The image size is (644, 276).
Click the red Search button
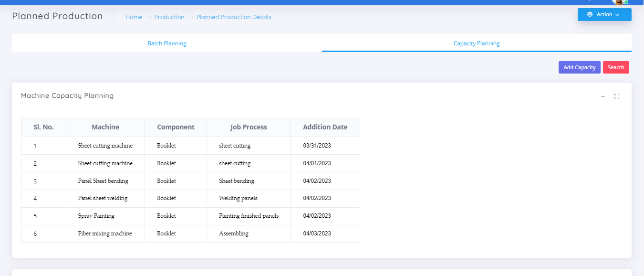click(x=616, y=67)
